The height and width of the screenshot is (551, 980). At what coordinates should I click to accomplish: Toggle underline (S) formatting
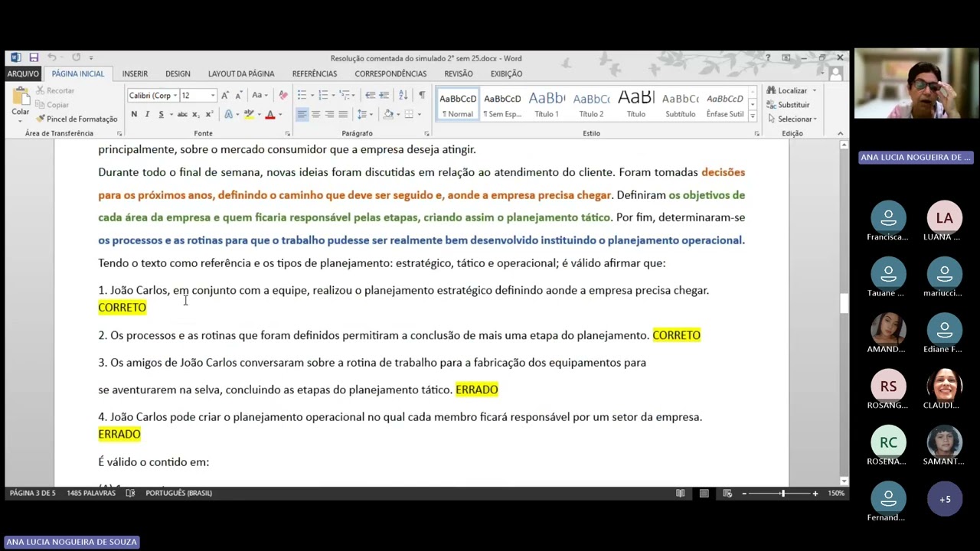[x=161, y=115]
